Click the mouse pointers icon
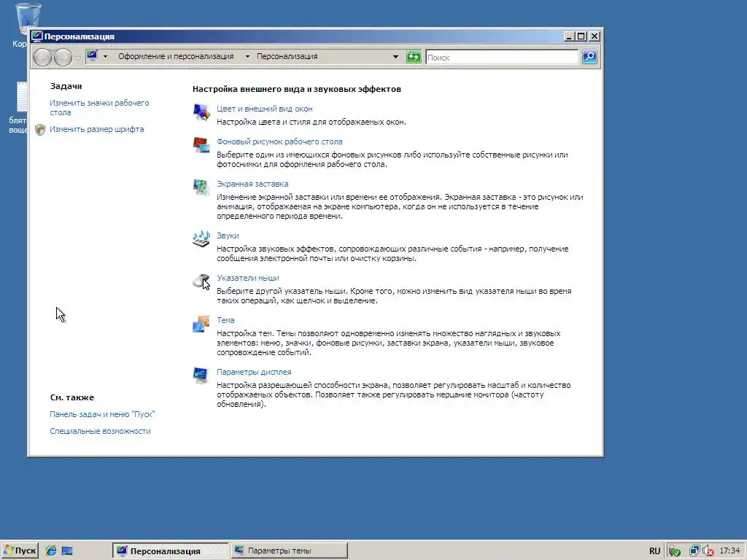The image size is (747, 560). [201, 281]
